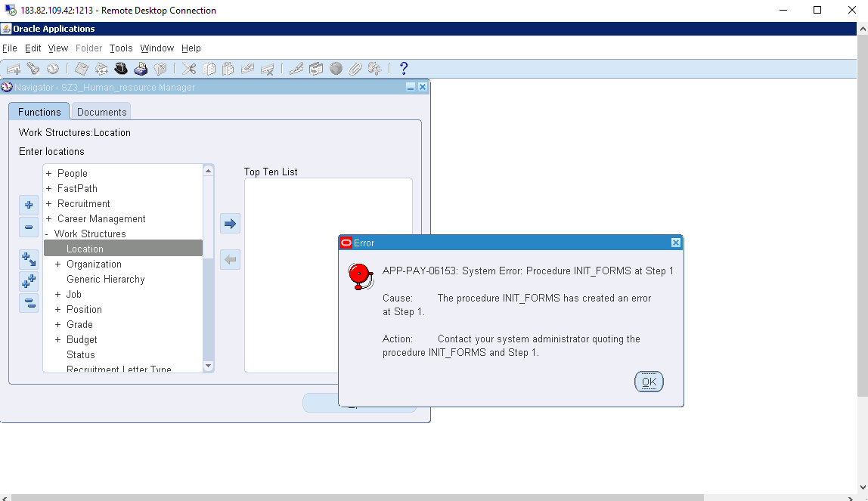Click the Delete Record toolbar icon
868x501 pixels.
pos(268,69)
